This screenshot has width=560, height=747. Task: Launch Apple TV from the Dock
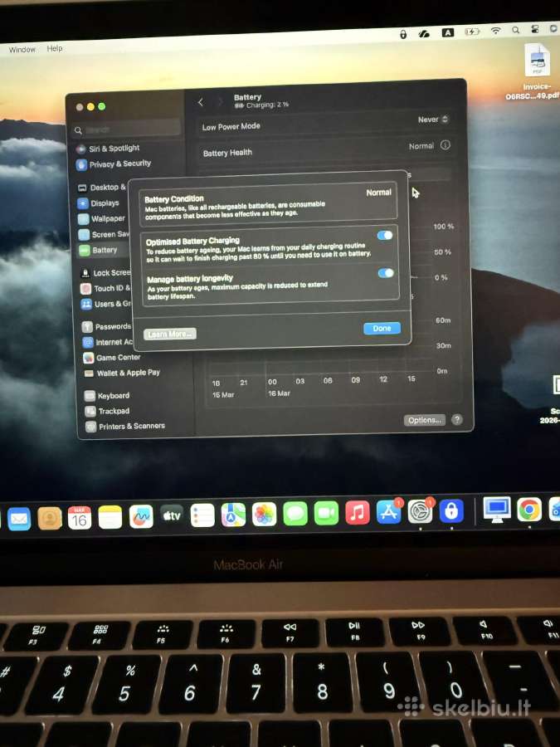pos(172,516)
